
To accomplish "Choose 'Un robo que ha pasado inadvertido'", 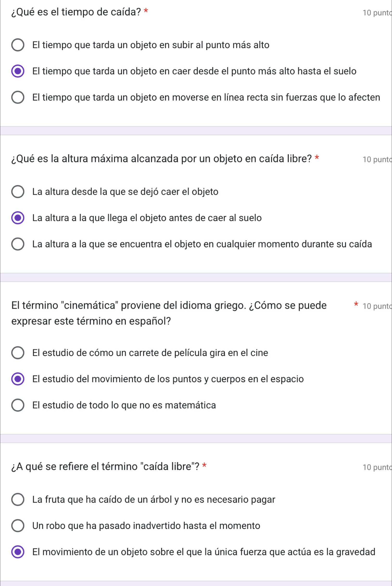I will 18,526.
